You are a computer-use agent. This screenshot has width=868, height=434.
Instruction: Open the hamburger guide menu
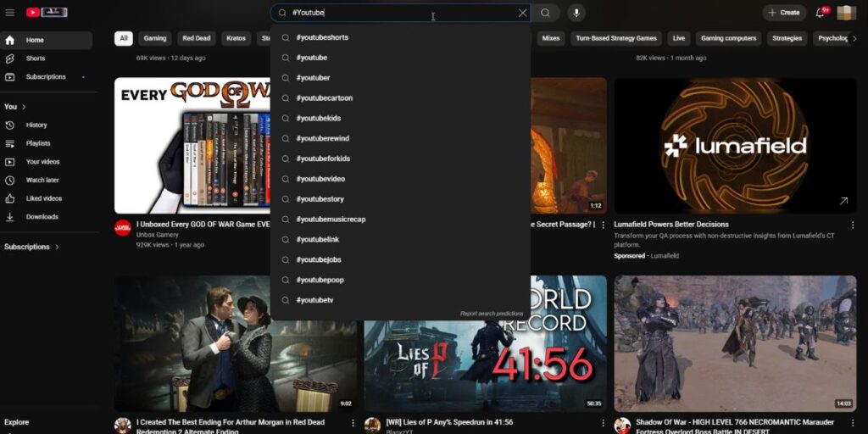pos(10,13)
